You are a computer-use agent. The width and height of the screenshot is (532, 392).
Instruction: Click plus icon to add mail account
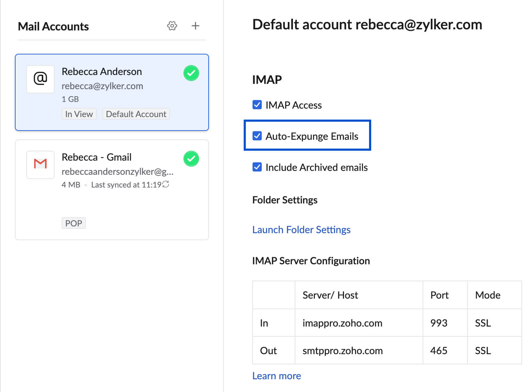coord(195,26)
